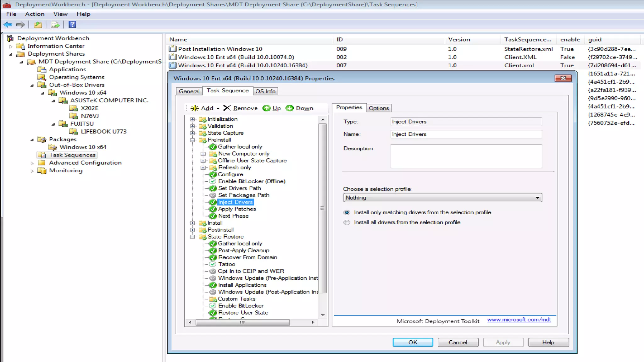The width and height of the screenshot is (644, 362).
Task: Click the Export List toolbar icon
Action: (55, 25)
